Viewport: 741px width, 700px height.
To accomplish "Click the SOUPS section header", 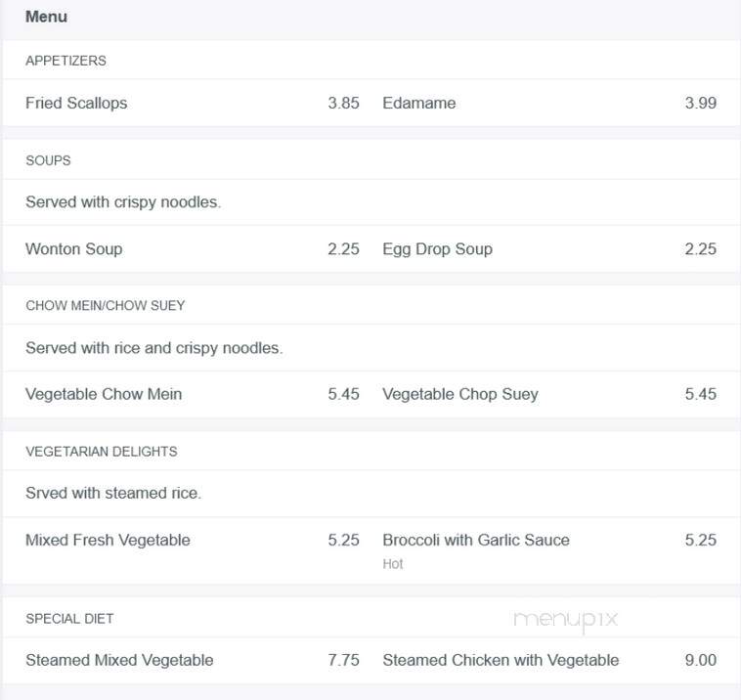I will [x=48, y=160].
